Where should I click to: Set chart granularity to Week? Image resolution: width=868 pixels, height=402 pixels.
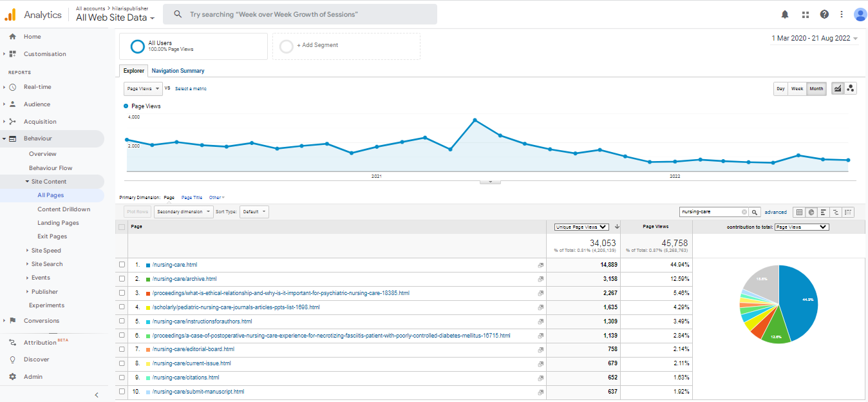[x=797, y=89]
